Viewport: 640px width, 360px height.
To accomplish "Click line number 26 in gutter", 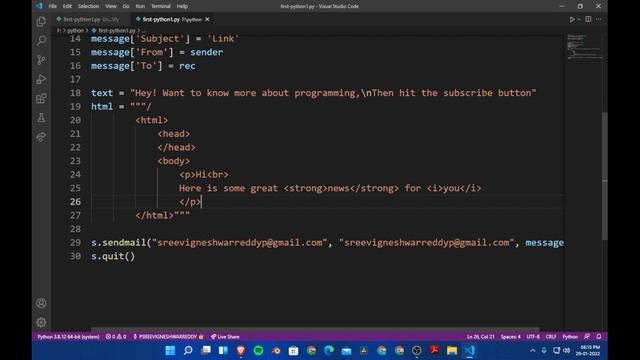I will click(x=75, y=202).
